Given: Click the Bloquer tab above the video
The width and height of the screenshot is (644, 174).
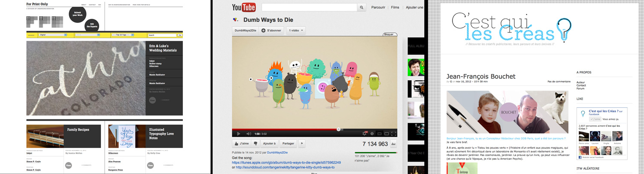Looking at the screenshot, I should [390, 34].
